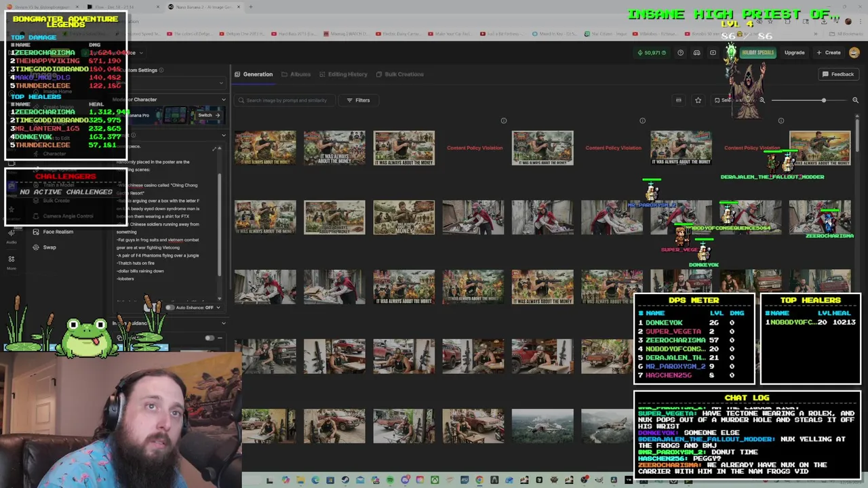Switch to the Editing History tab
Viewport: 868px width, 488px height.
[343, 75]
